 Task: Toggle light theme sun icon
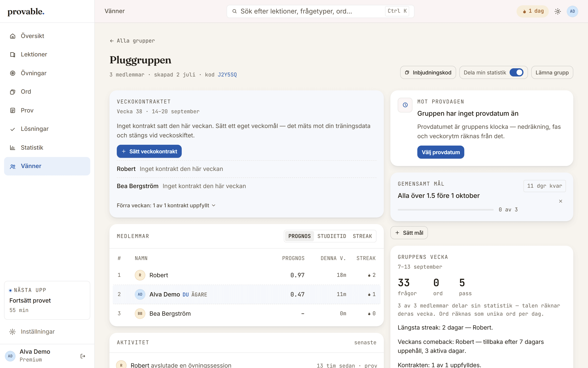[558, 11]
